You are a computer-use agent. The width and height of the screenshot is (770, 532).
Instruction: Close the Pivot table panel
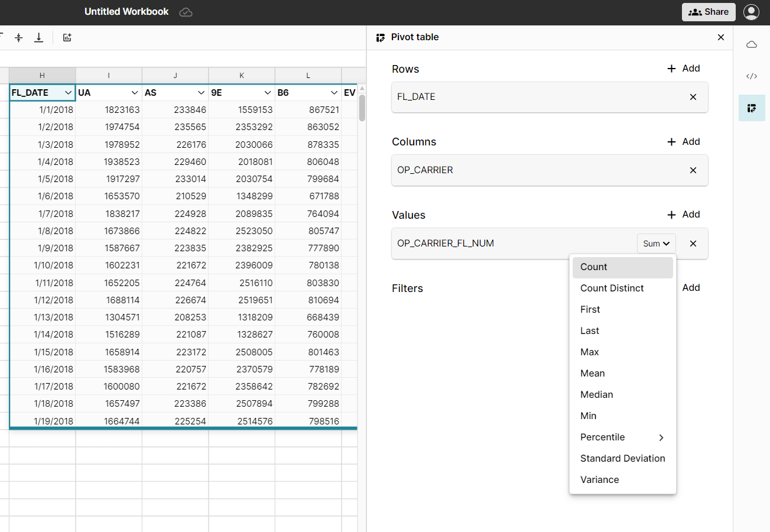[720, 37]
